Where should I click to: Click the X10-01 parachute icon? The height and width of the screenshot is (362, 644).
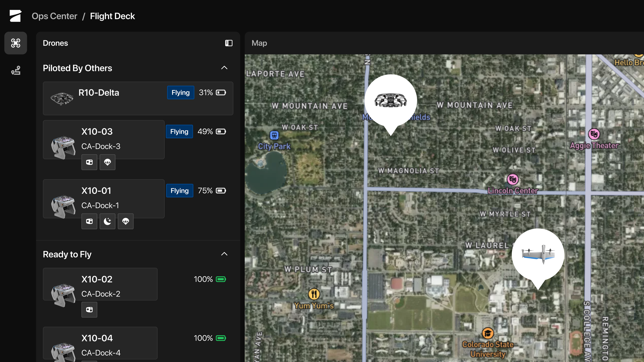click(126, 221)
